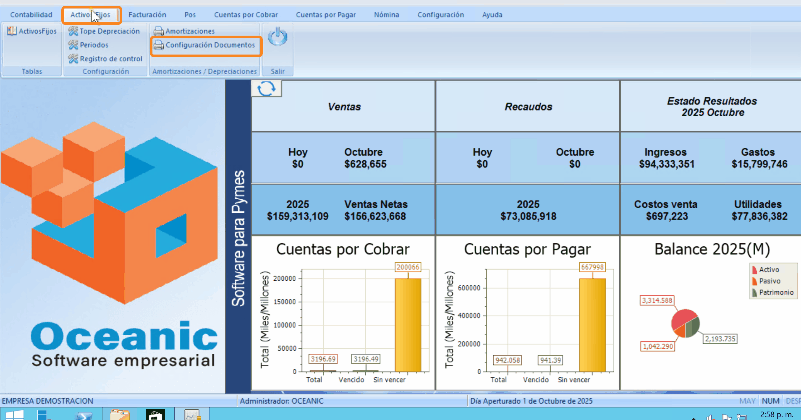This screenshot has height=420, width=801.
Task: Open the Windows Start menu
Action: pos(17,413)
